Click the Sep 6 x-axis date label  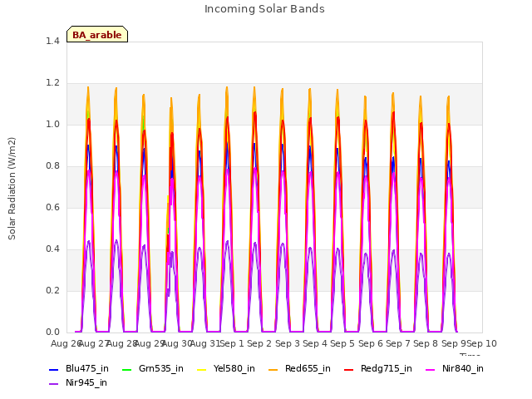[371, 343]
